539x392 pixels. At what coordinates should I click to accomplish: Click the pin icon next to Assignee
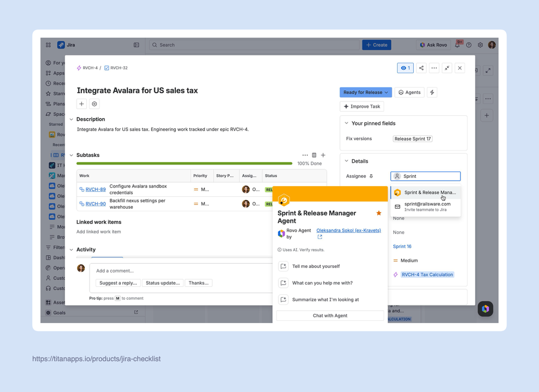(371, 176)
